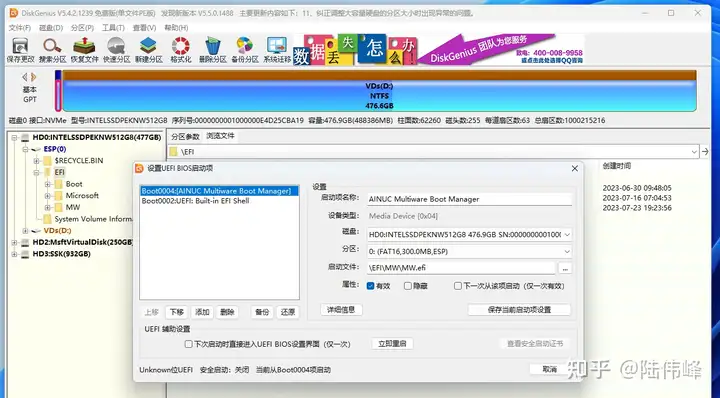This screenshot has width=720, height=398.
Task: Expand the Microsoft folder node
Action: [47, 196]
